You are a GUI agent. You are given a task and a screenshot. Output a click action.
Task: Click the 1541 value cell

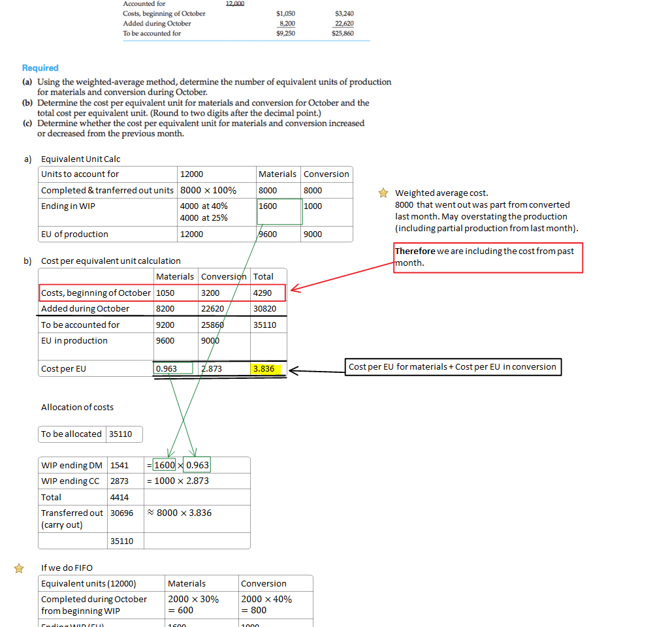[125, 466]
